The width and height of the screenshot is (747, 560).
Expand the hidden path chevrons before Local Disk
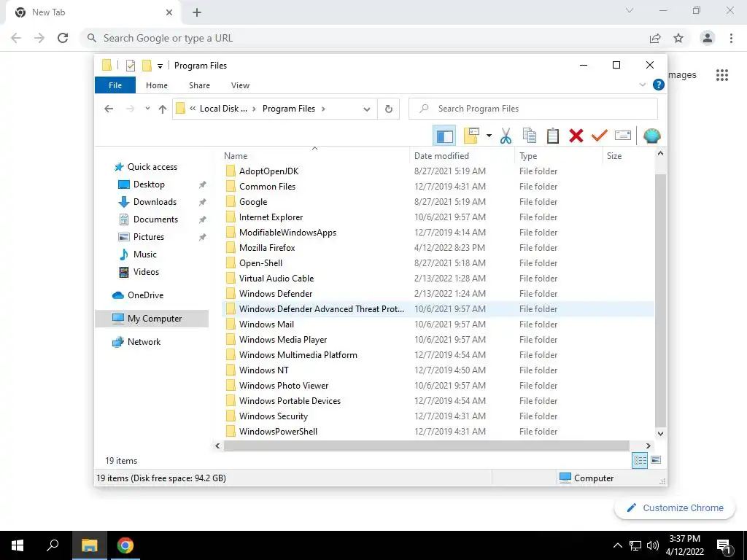point(193,109)
